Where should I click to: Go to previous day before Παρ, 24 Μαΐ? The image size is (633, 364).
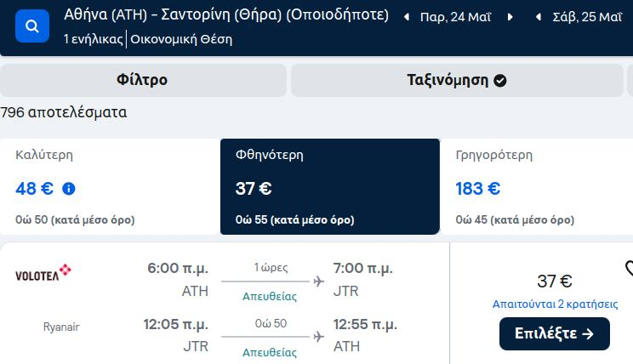pyautogui.click(x=407, y=17)
